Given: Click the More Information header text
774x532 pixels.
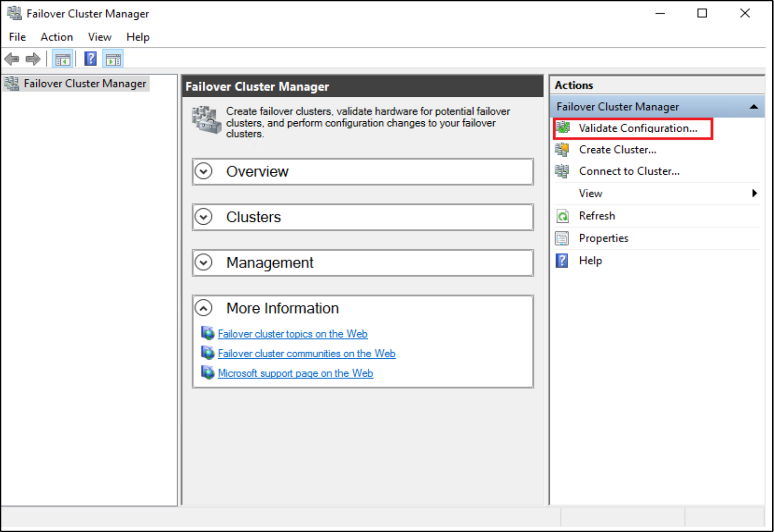Looking at the screenshot, I should click(282, 308).
